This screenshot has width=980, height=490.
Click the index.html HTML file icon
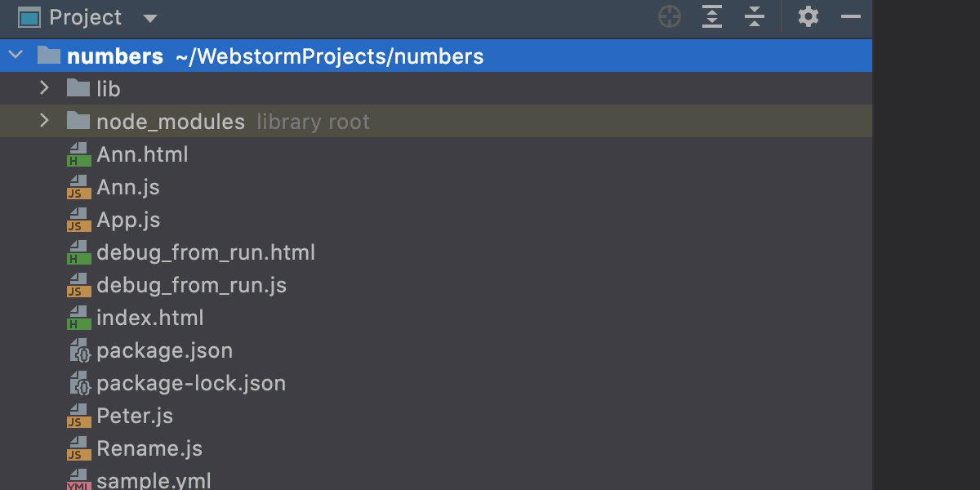pyautogui.click(x=78, y=317)
